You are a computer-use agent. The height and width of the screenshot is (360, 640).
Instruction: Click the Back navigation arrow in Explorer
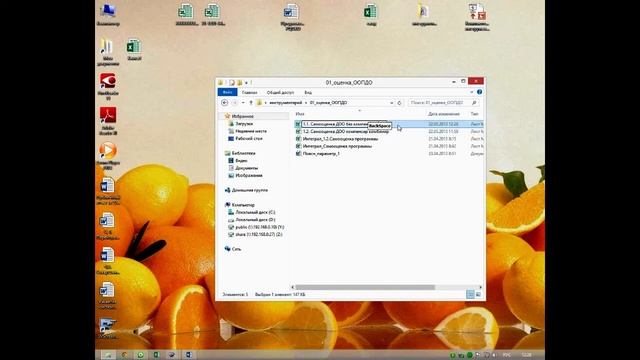coord(224,103)
